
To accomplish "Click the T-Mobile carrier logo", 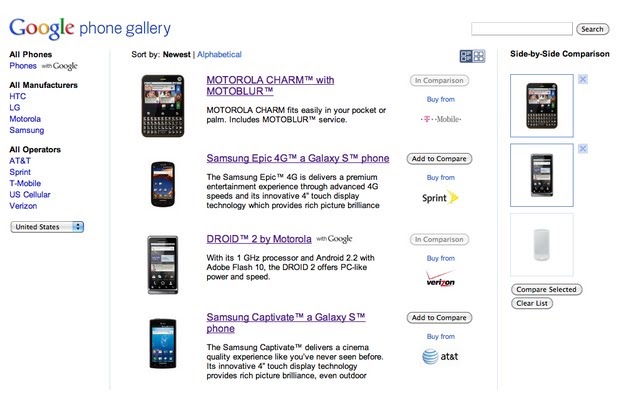I will 440,120.
